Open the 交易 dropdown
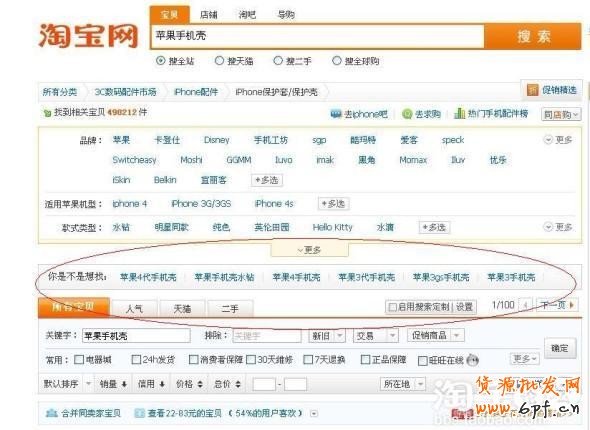The height and width of the screenshot is (430, 590). click(x=376, y=335)
